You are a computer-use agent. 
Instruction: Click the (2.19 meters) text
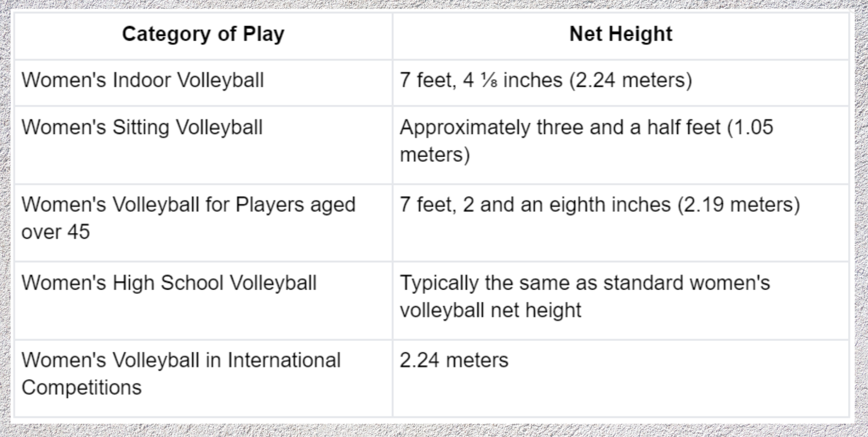pos(738,205)
